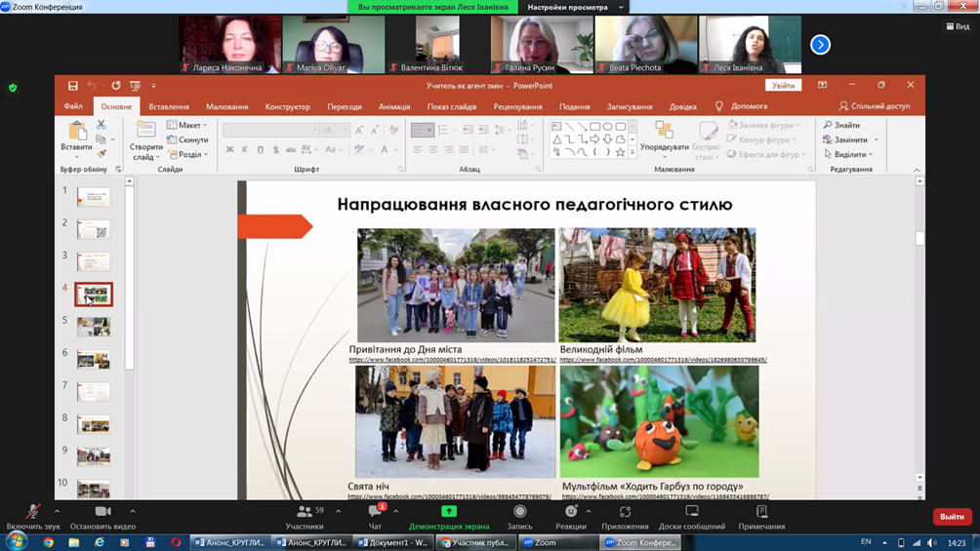Show more participant videos with blue arrow
The image size is (980, 551).
(x=820, y=44)
